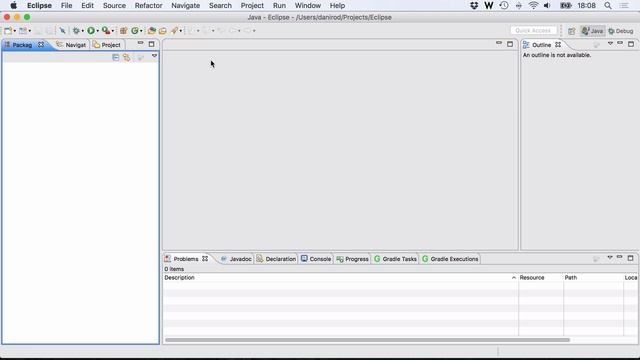Open the New wizard dropdown arrow
640x360 pixels.
[14, 31]
